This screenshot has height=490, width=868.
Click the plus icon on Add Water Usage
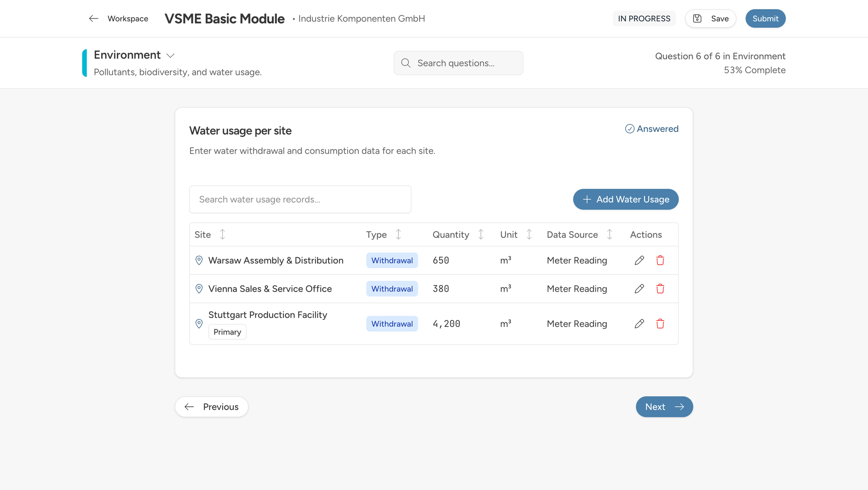click(587, 199)
